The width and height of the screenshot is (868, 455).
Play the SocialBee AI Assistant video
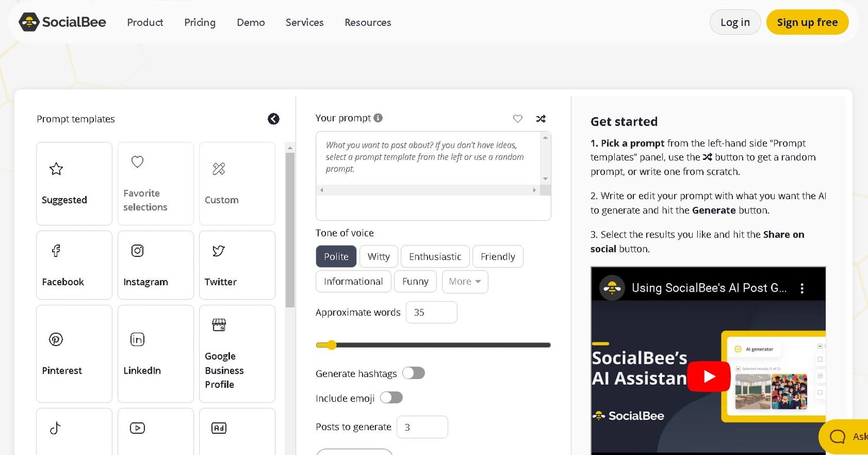(x=709, y=376)
